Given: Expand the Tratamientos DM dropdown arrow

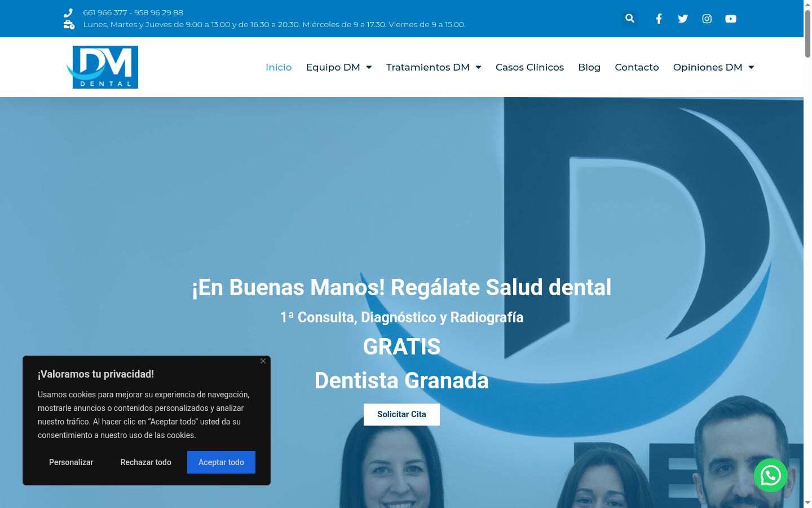Looking at the screenshot, I should (x=478, y=67).
